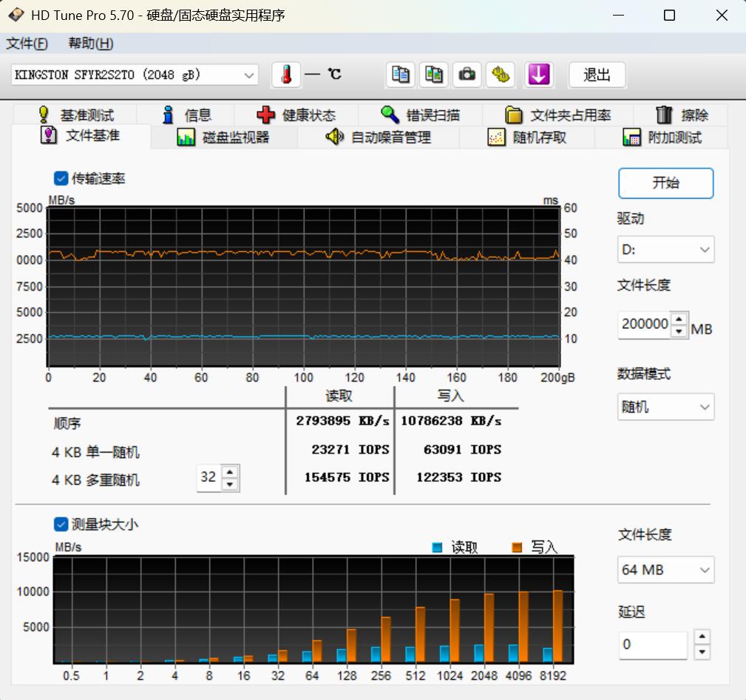This screenshot has height=700, width=746.
Task: Click the folder icon on 文件夹占用率 tab
Action: coord(513,115)
